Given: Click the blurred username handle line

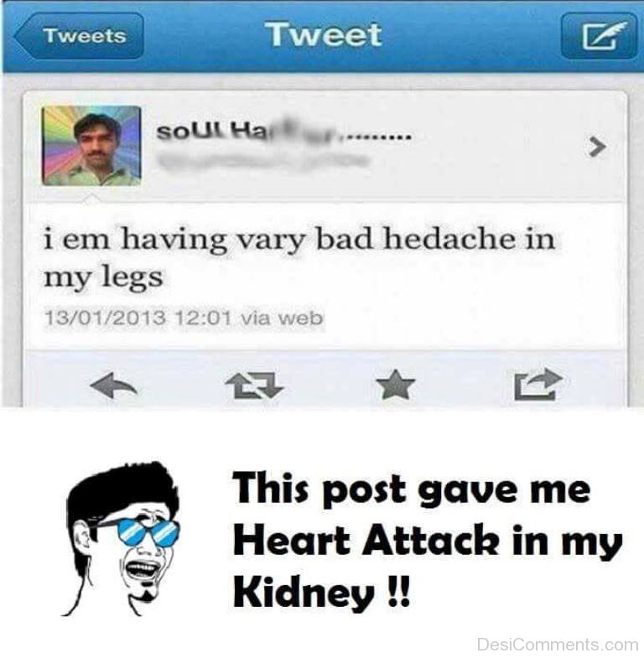Looking at the screenshot, I should pos(262,161).
